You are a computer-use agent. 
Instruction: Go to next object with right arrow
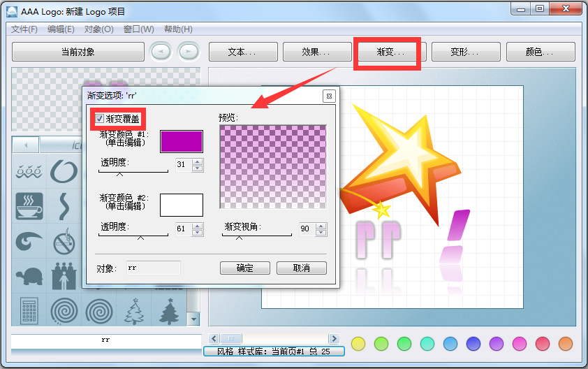(x=188, y=52)
